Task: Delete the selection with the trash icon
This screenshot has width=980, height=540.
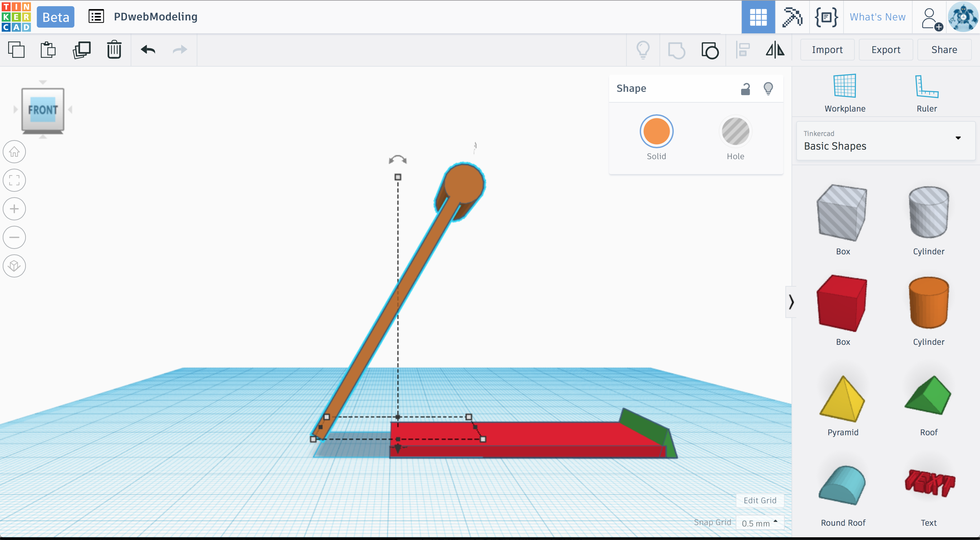Action: click(x=114, y=50)
